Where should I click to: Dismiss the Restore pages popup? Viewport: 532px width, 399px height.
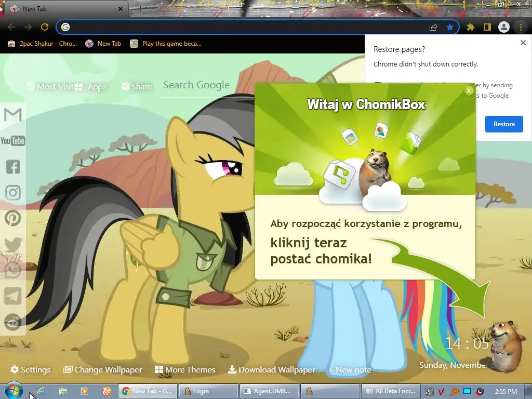(523, 43)
